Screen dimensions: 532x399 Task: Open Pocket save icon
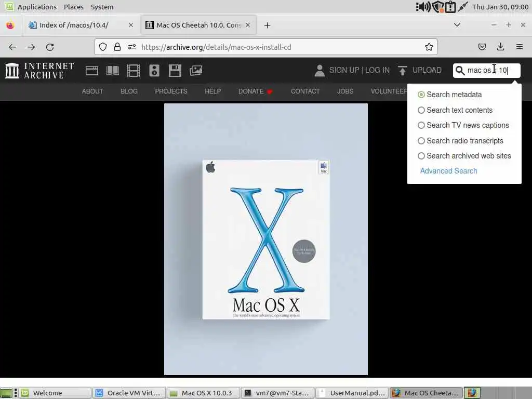pyautogui.click(x=482, y=47)
